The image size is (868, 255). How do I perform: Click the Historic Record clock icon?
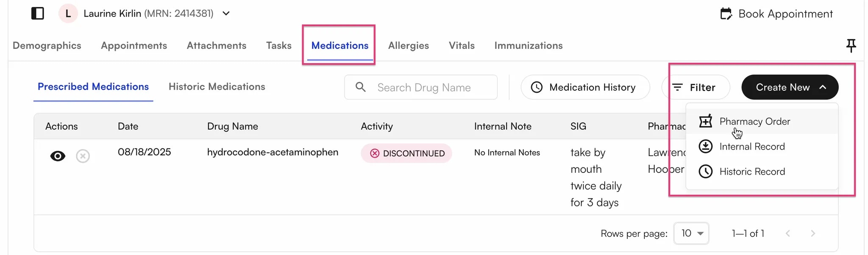(x=706, y=172)
